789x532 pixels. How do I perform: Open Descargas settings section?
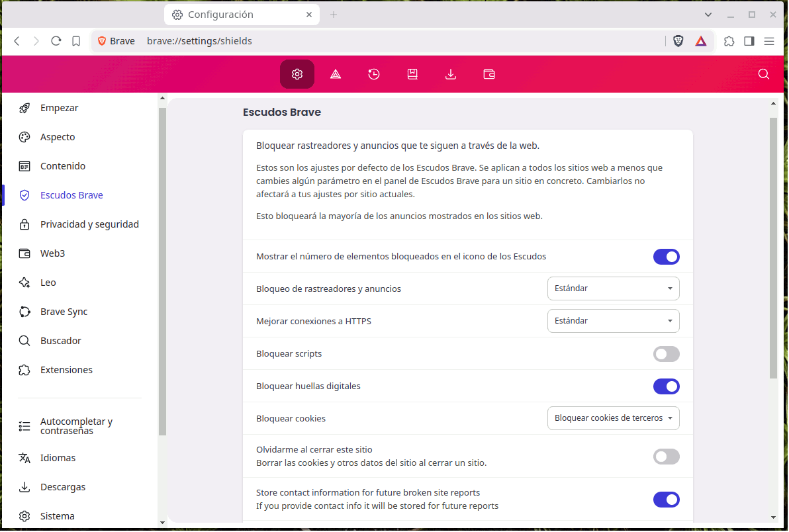click(63, 487)
